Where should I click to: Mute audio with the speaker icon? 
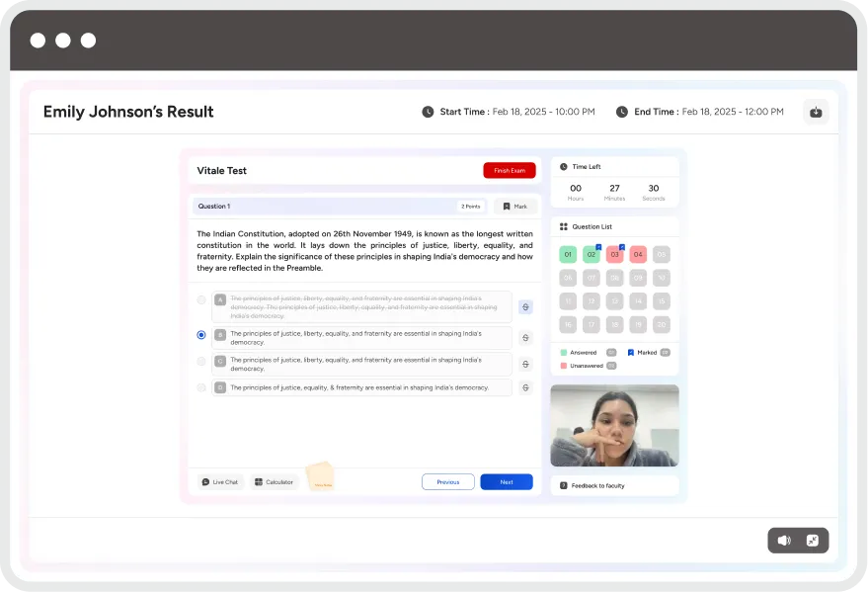[784, 541]
